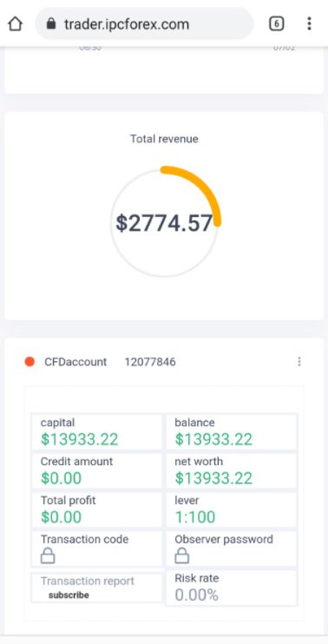Click the lever 1:100 value
Image resolution: width=328 pixels, height=644 pixels.
[195, 517]
